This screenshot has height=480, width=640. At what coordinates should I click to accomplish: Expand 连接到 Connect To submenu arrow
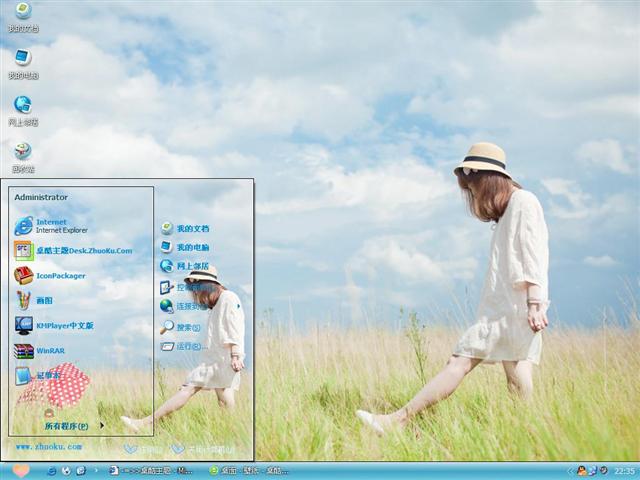coord(238,306)
